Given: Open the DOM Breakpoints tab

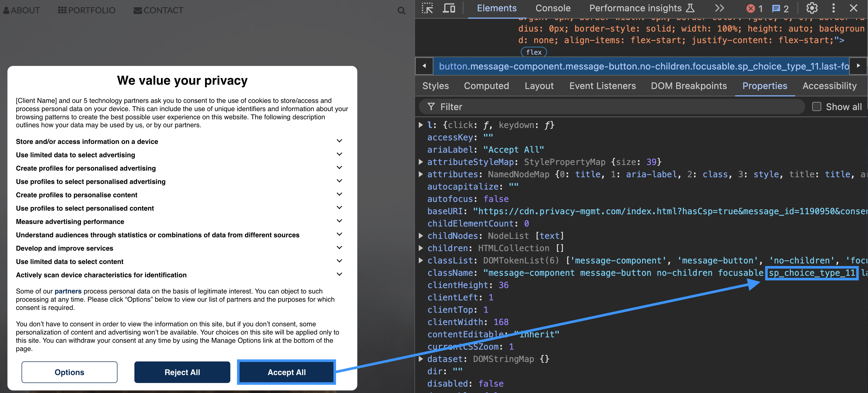Looking at the screenshot, I should tap(688, 86).
